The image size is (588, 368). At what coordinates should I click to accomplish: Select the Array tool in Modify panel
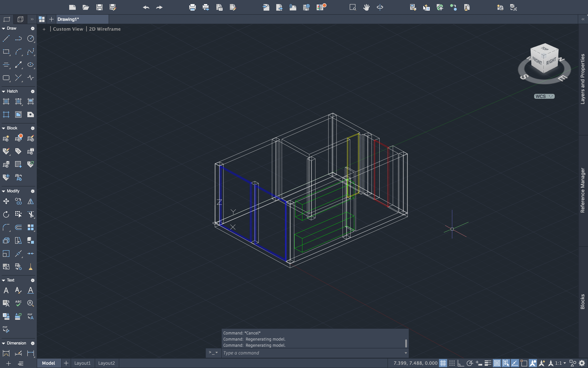point(31,227)
